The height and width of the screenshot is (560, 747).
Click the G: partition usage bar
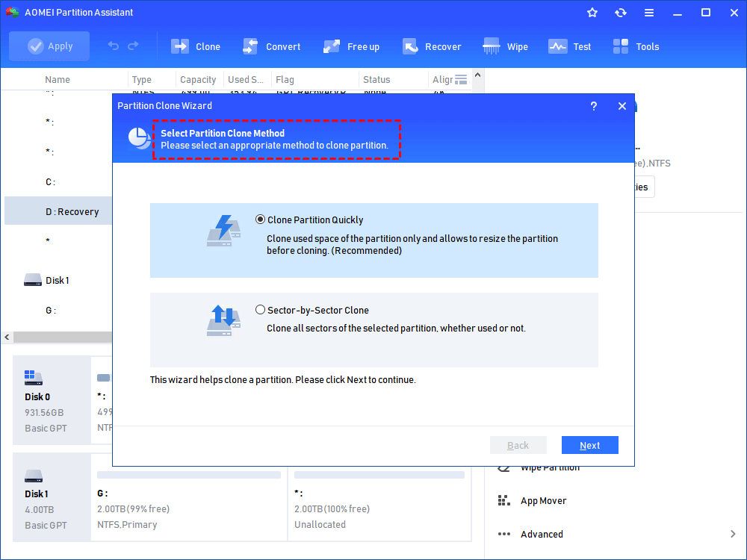coord(189,475)
